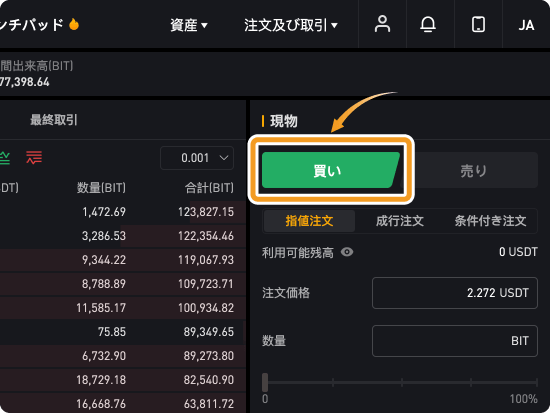
Task: Select the 買い buy button
Action: pyautogui.click(x=330, y=170)
